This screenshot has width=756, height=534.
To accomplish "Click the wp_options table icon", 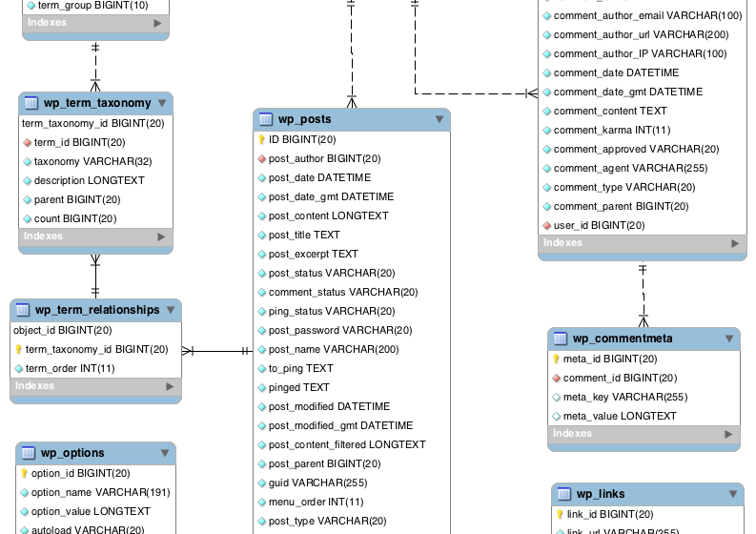I will tap(29, 453).
